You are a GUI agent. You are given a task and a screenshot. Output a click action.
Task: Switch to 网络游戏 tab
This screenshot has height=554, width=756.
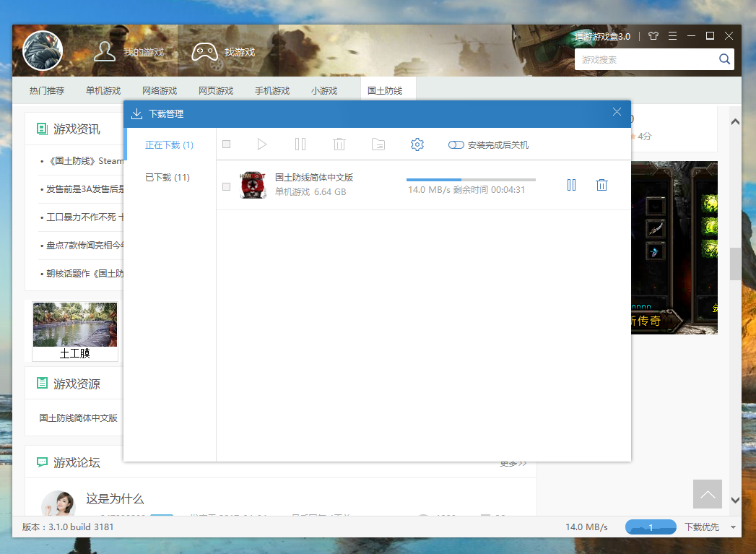[x=160, y=90]
